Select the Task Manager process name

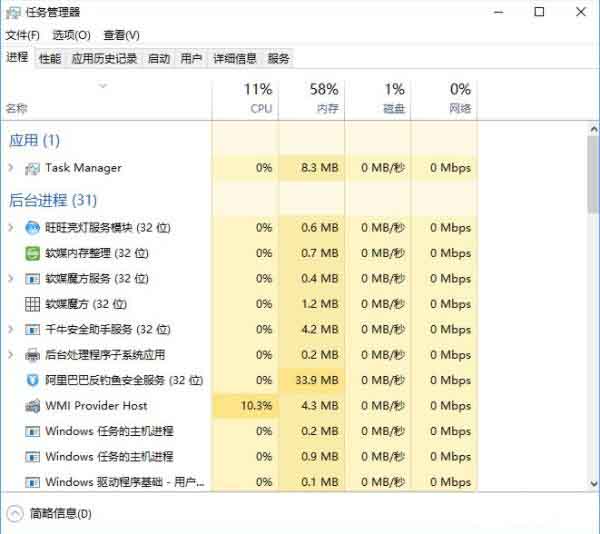[83, 168]
